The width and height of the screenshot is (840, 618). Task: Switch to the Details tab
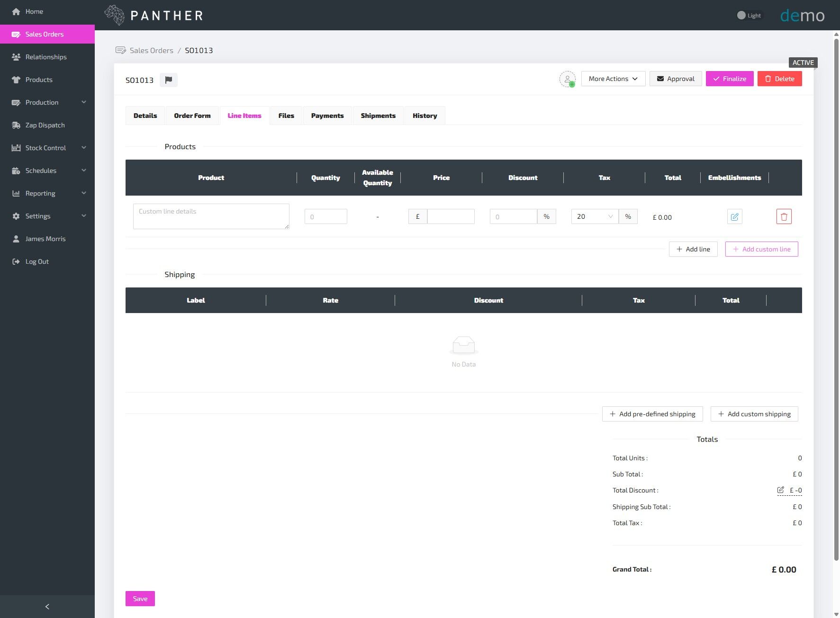145,116
